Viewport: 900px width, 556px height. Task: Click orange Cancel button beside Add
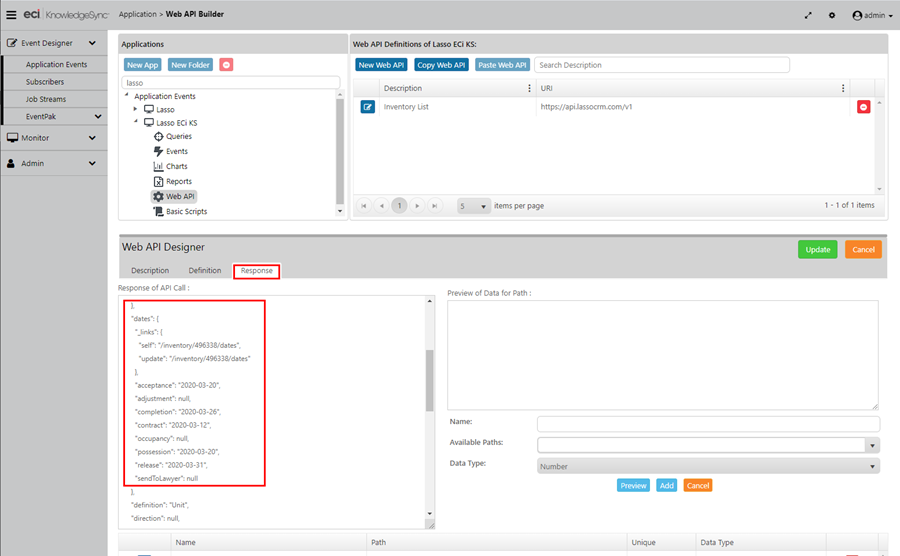(698, 485)
